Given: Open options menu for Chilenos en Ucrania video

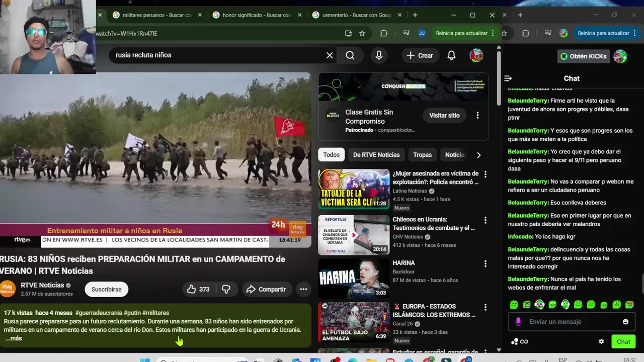Looking at the screenshot, I should tap(485, 220).
